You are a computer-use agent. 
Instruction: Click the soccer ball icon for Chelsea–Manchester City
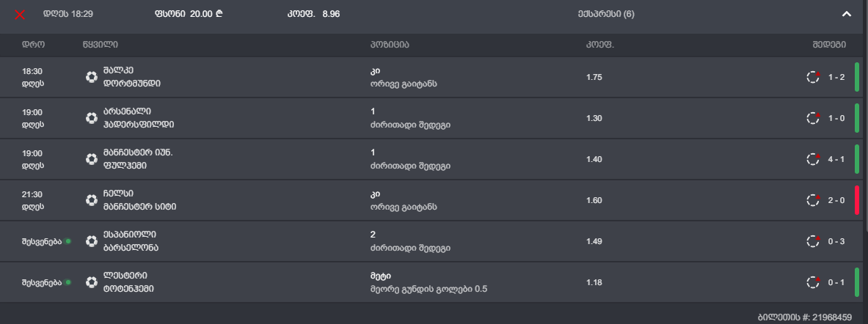(x=92, y=200)
